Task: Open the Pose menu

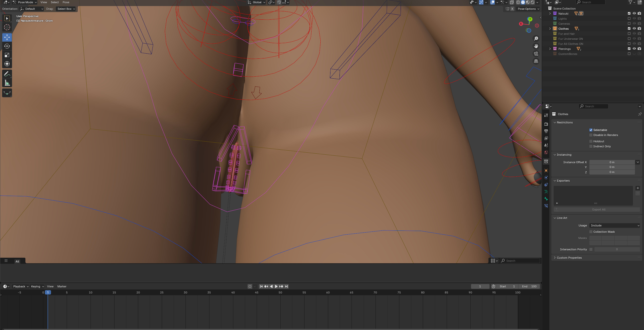Action: [x=66, y=2]
